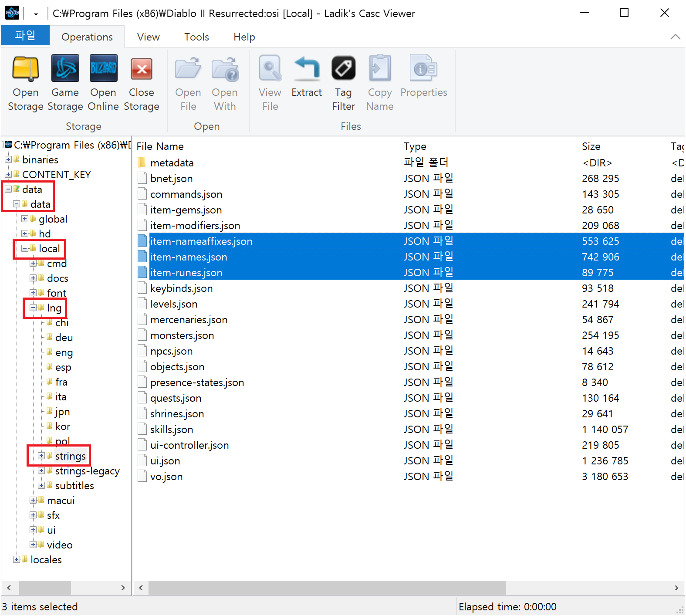Open the Tools tab
The height and width of the screenshot is (616, 686).
196,37
